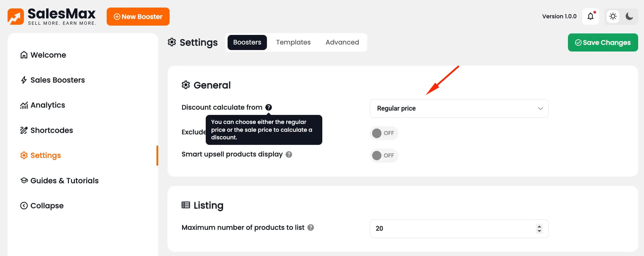
Task: Open the Analytics page in sidebar
Action: [x=47, y=105]
